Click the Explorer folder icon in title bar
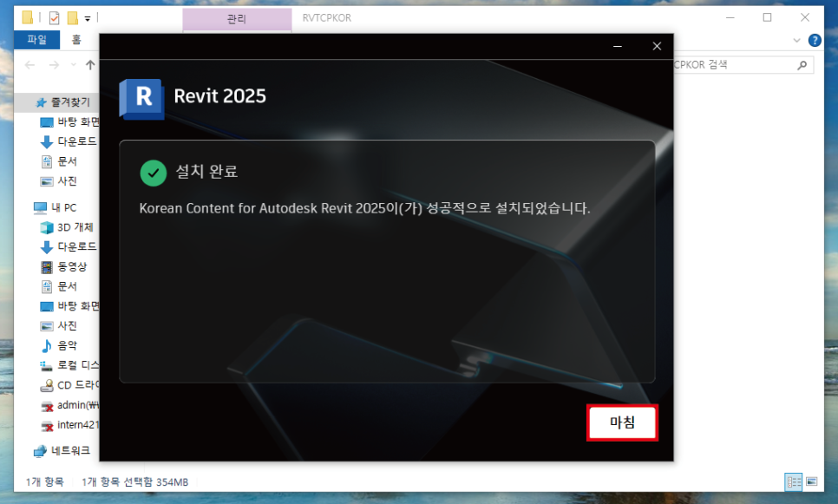Screen dimensions: 838x504 27,17
